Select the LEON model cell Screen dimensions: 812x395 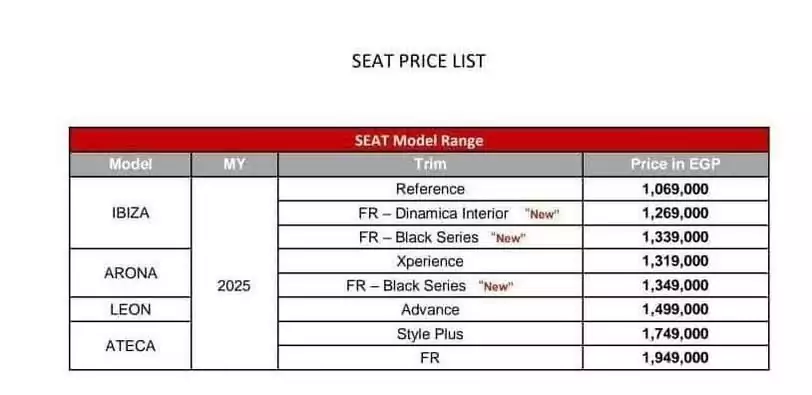130,310
